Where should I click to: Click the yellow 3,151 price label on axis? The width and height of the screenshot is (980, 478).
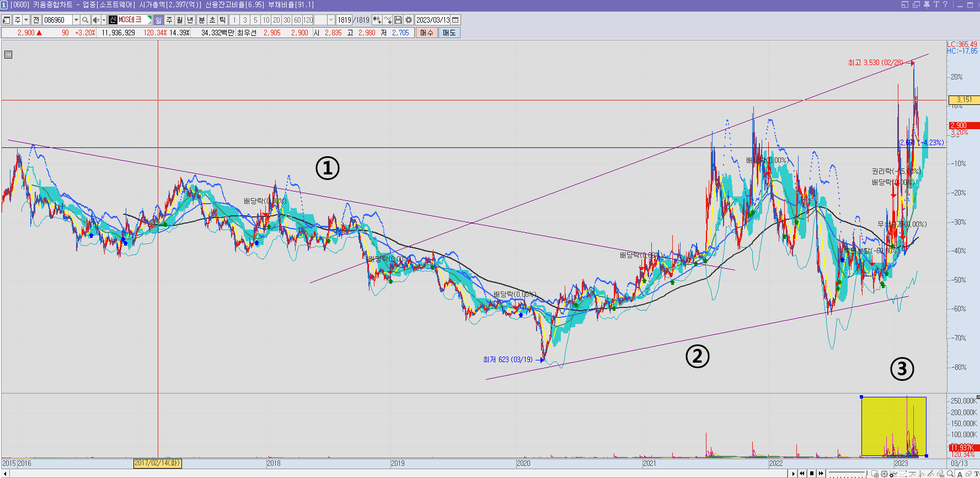coord(964,100)
